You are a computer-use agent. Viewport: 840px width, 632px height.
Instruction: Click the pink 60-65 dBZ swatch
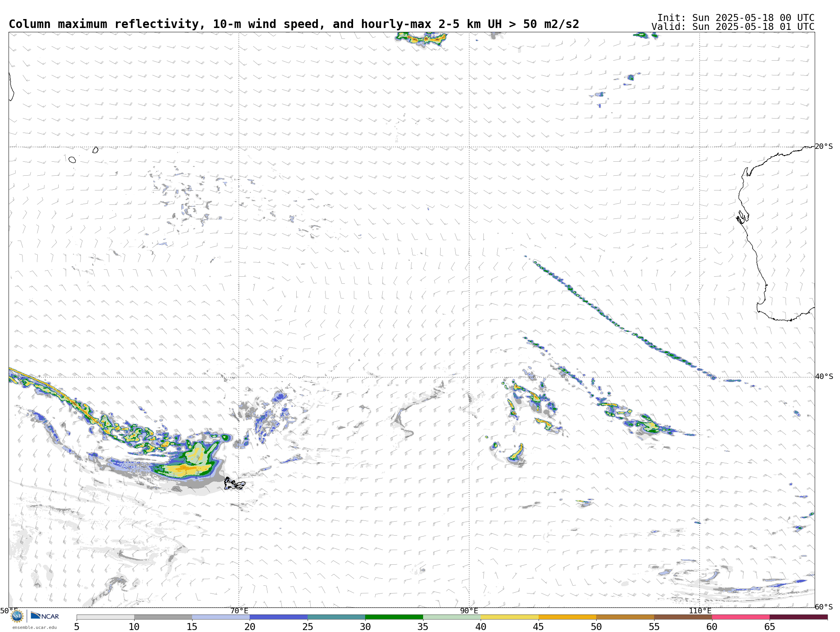[741, 617]
